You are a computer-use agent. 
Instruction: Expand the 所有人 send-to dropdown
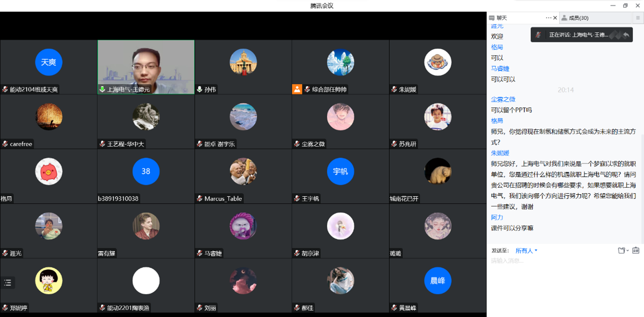click(526, 251)
